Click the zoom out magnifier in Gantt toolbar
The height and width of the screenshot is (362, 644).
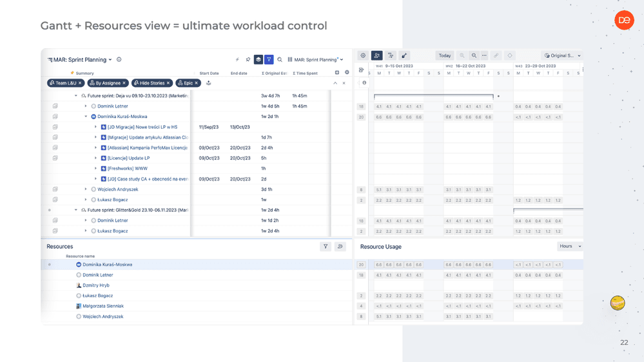coord(474,56)
